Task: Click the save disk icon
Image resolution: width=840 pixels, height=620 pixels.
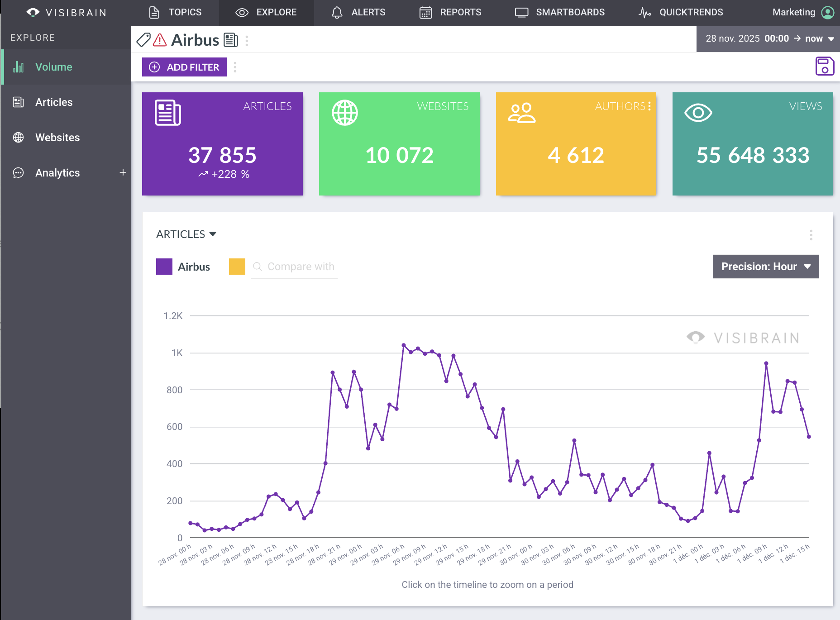Action: (824, 67)
